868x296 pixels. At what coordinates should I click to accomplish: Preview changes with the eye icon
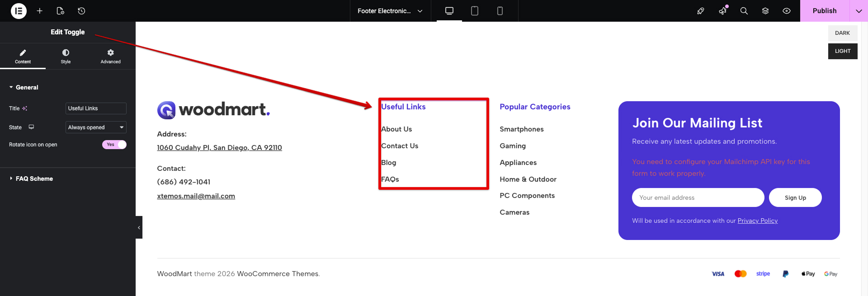pos(787,11)
